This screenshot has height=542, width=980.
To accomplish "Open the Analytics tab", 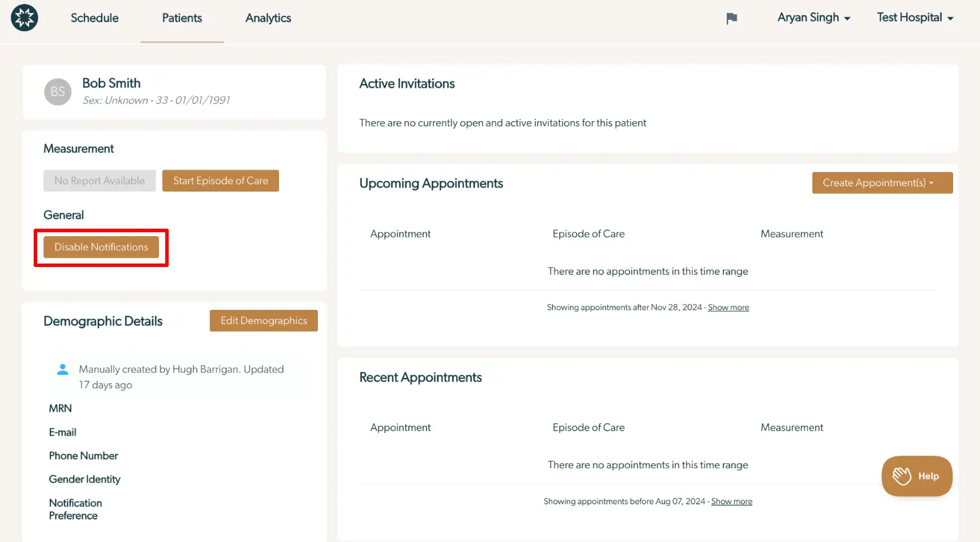I will click(x=268, y=18).
